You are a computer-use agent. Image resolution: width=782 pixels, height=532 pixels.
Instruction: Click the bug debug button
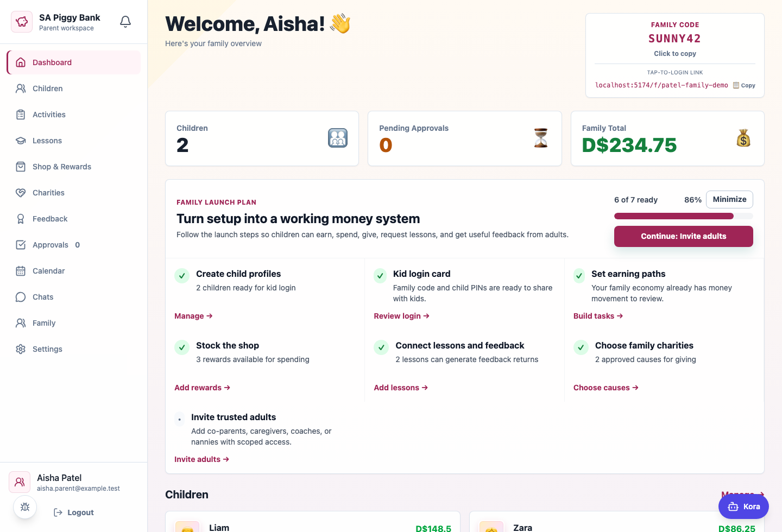click(x=25, y=507)
